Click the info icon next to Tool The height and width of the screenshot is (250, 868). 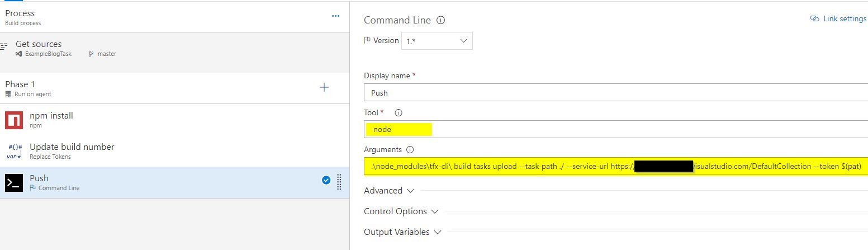click(x=399, y=112)
